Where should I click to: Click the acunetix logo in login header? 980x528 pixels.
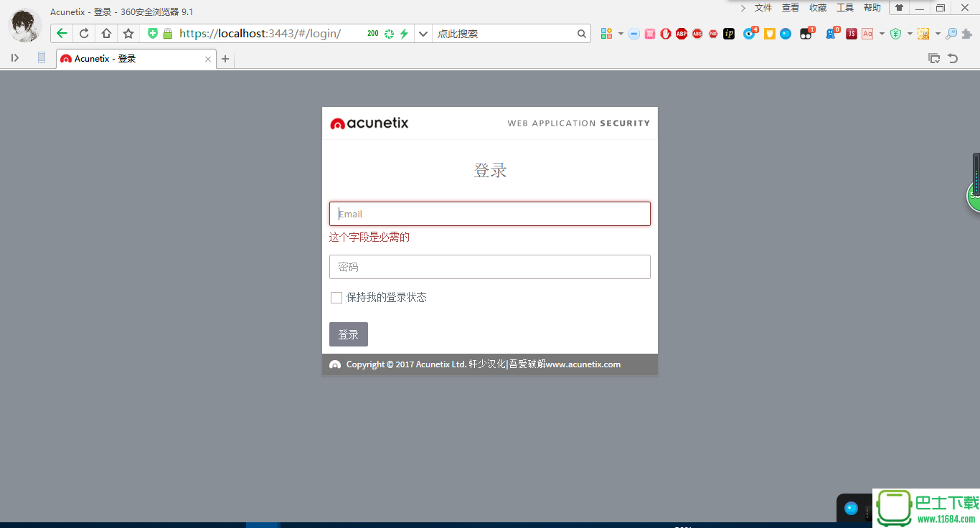point(369,123)
